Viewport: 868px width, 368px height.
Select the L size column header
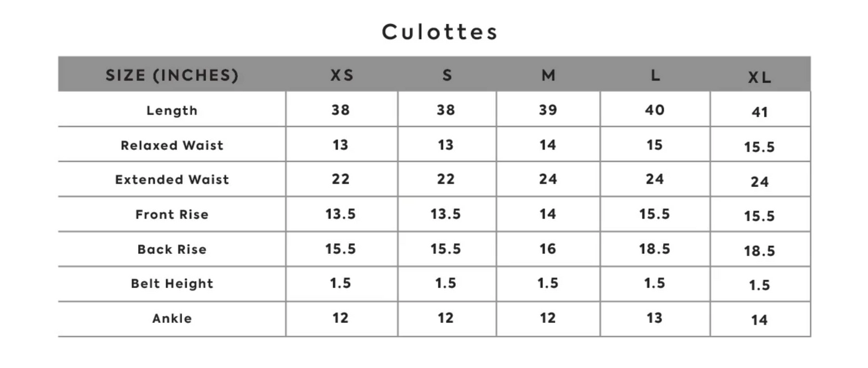point(655,75)
